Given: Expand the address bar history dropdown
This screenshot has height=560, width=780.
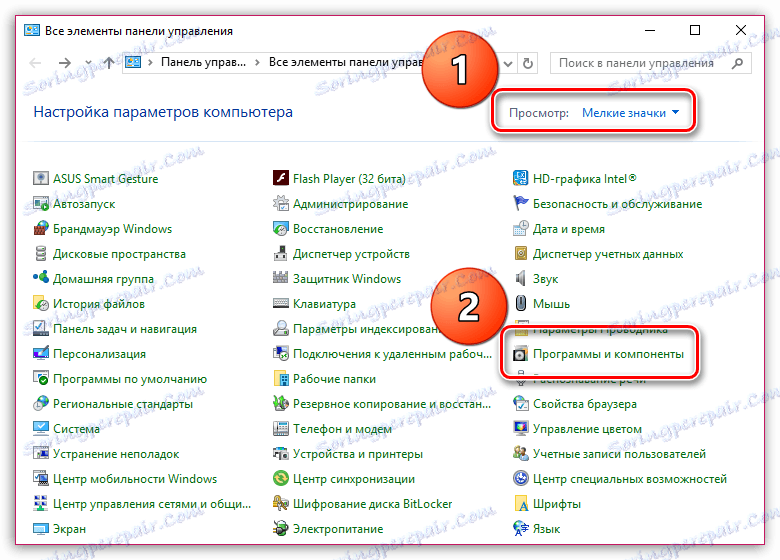Looking at the screenshot, I should point(508,64).
